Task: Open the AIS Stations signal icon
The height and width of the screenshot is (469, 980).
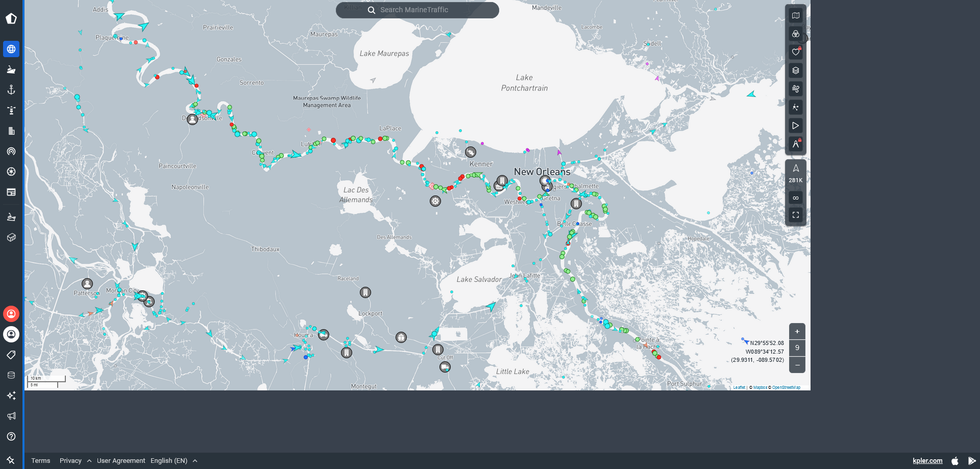Action: 11,151
